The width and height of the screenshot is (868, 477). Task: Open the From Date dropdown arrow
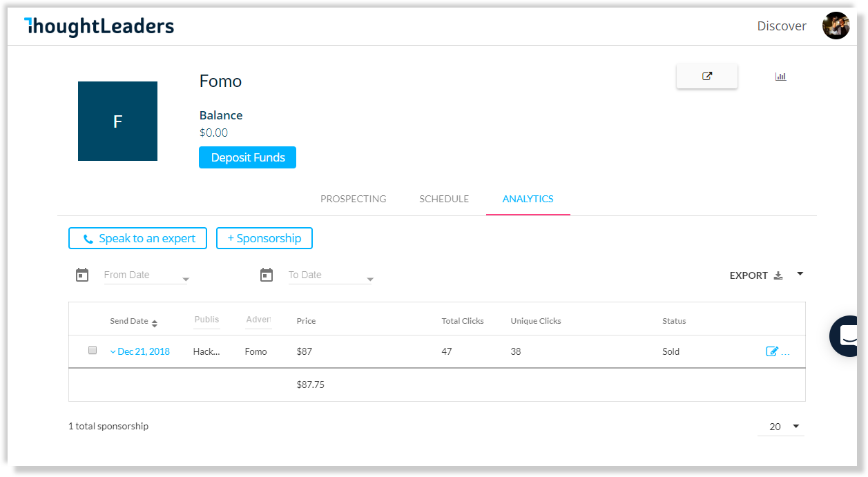(186, 280)
